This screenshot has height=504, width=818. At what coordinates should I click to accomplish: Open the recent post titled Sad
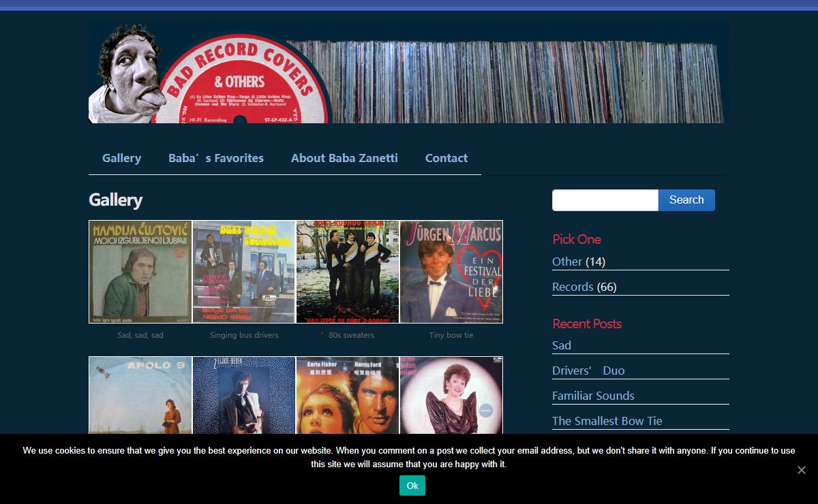point(562,345)
